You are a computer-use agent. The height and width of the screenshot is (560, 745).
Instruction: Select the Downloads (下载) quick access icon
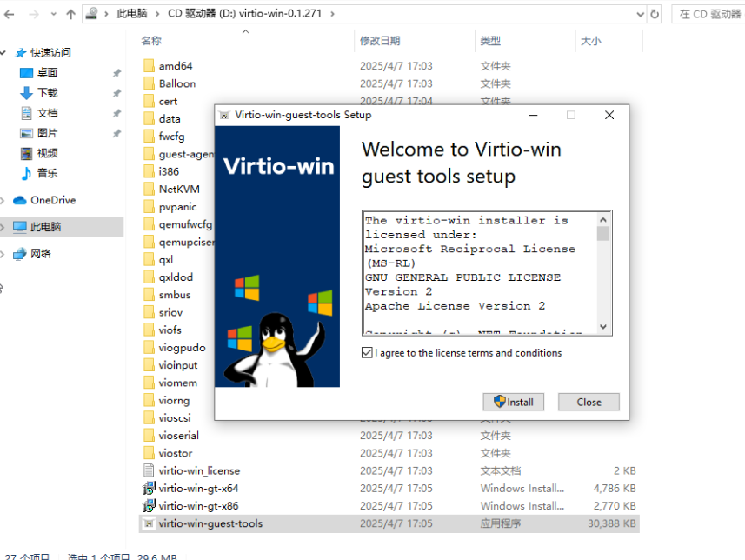click(26, 93)
